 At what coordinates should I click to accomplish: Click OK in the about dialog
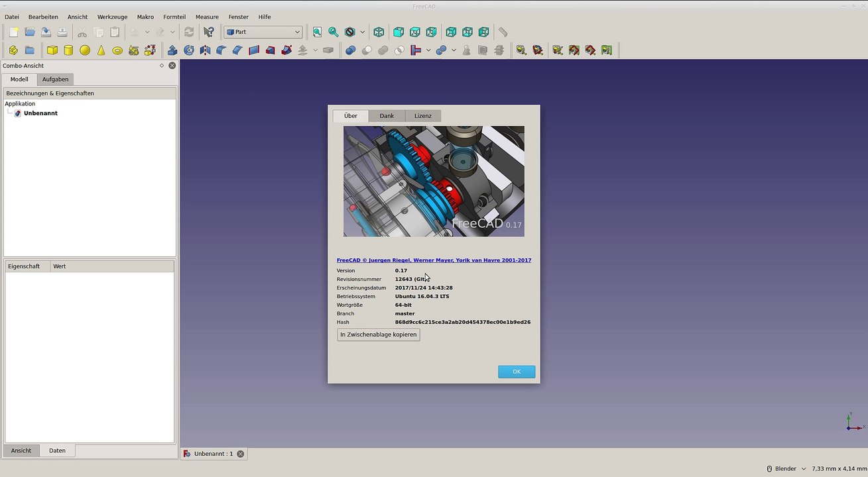517,372
